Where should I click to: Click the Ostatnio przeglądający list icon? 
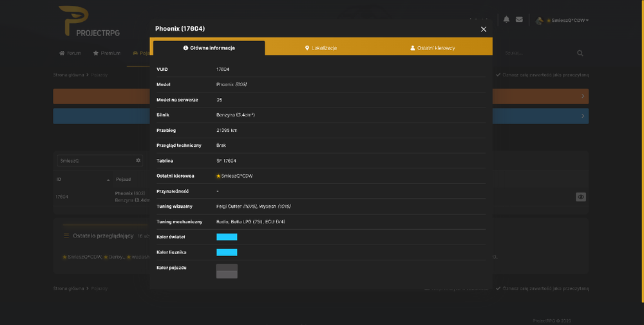(x=66, y=236)
